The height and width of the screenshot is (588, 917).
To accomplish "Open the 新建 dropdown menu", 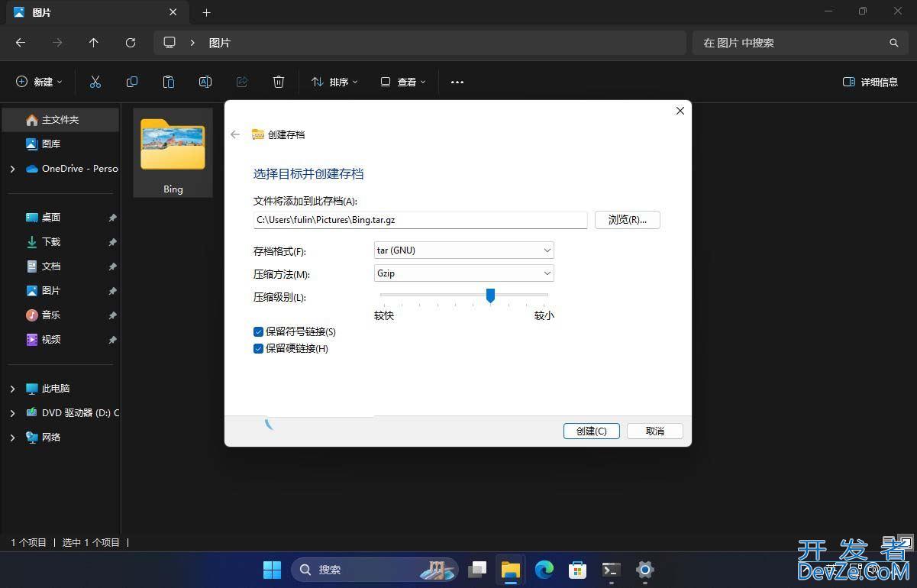I will pyautogui.click(x=39, y=82).
